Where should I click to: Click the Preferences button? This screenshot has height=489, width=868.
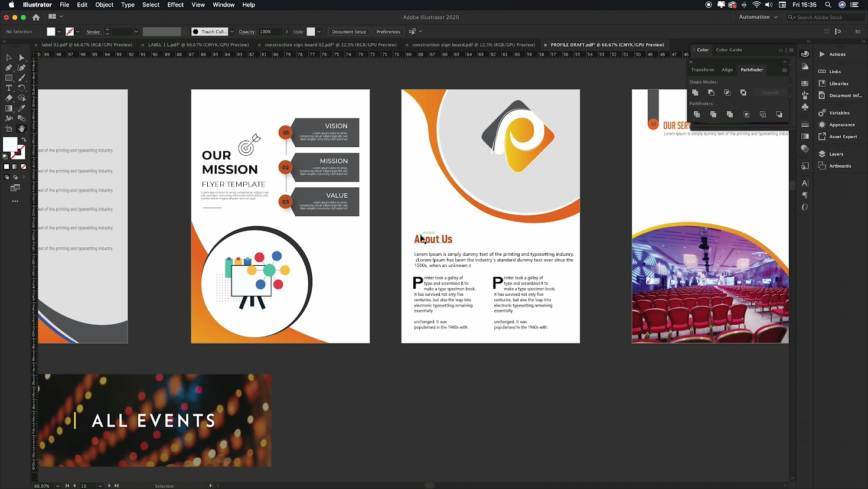click(388, 31)
